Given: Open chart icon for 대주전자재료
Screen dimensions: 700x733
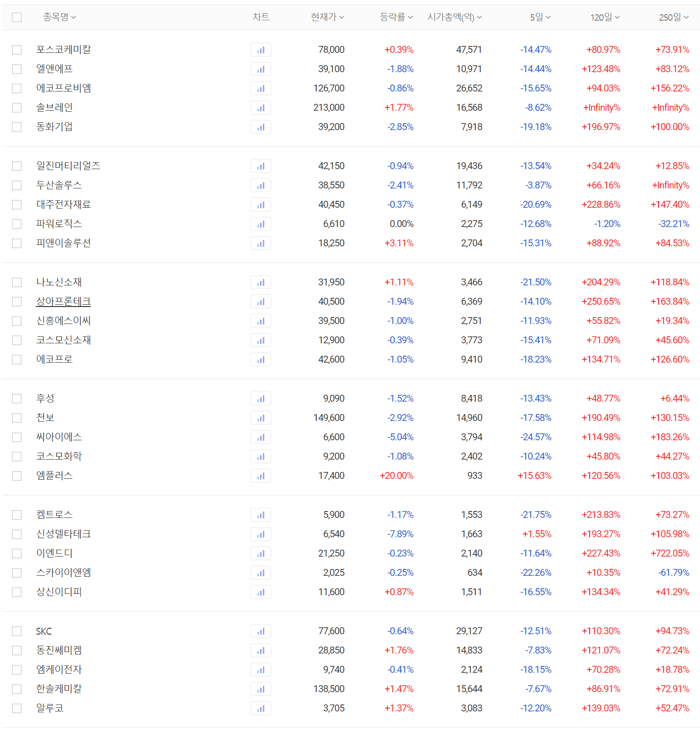Looking at the screenshot, I should 261,205.
